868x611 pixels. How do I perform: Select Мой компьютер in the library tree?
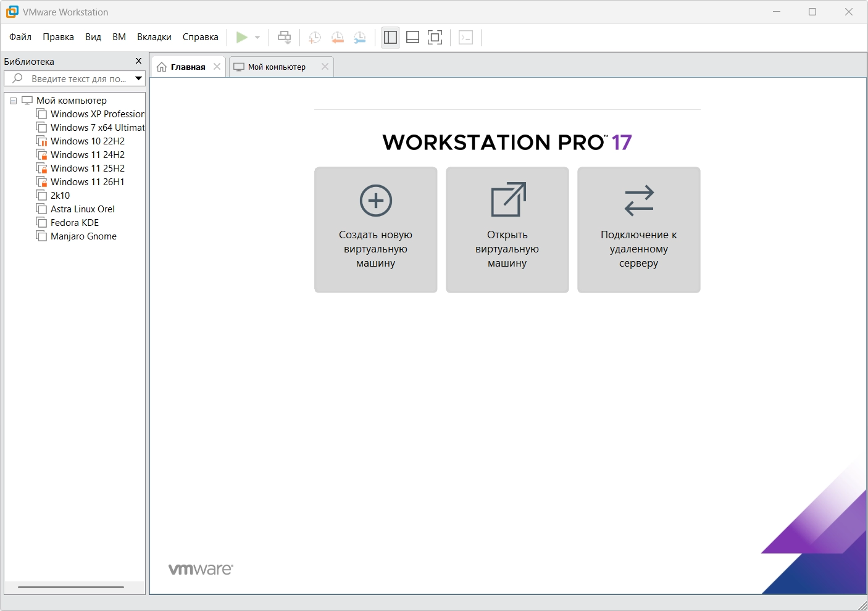coord(72,101)
